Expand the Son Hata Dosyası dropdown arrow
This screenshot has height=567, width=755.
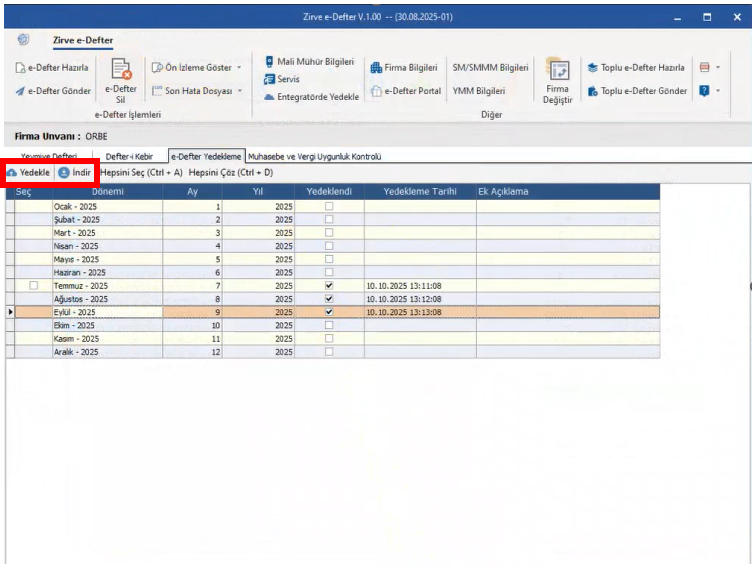240,90
